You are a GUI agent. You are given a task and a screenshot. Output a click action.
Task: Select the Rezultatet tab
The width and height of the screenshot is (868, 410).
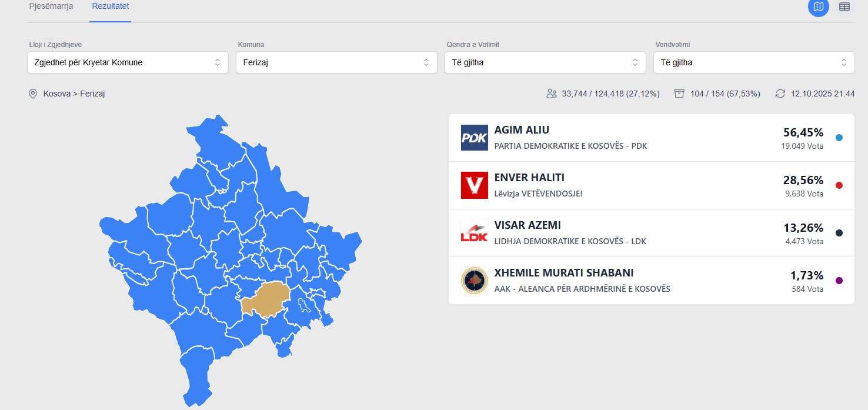(111, 6)
